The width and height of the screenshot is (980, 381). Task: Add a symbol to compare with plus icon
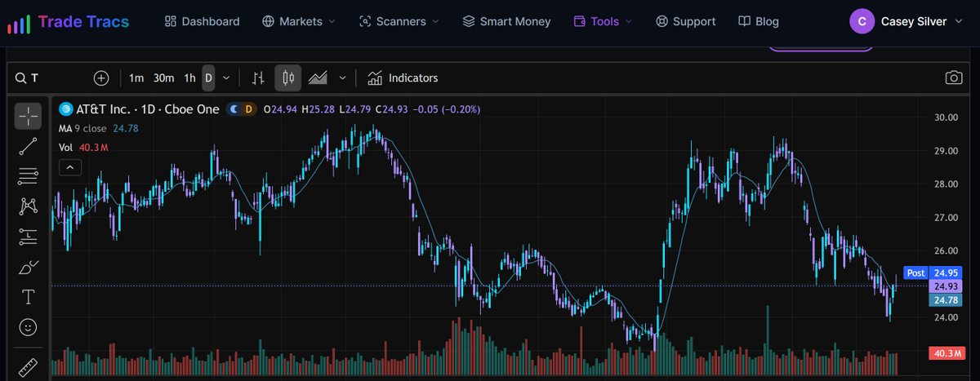click(101, 78)
